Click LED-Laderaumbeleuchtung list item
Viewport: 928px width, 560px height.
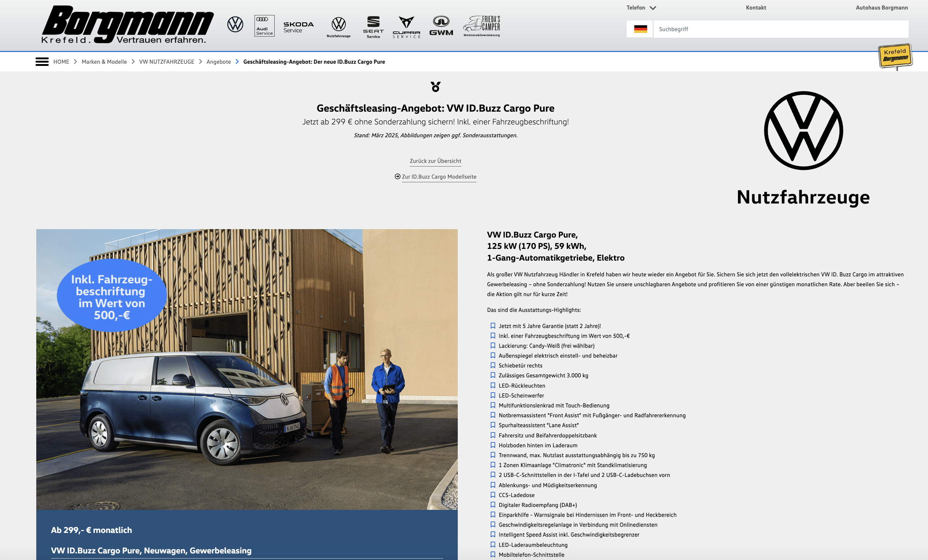tap(532, 545)
